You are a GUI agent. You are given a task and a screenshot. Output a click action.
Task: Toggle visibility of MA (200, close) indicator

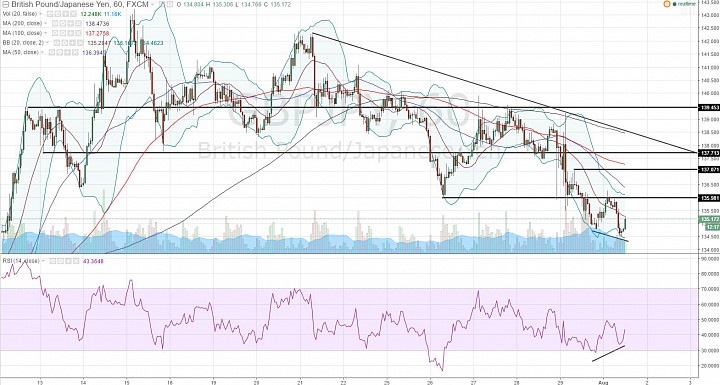coord(55,23)
